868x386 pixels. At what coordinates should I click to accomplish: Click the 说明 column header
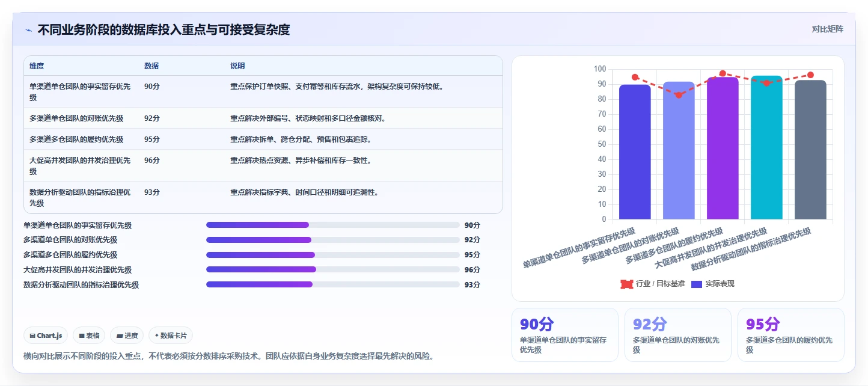pos(237,66)
